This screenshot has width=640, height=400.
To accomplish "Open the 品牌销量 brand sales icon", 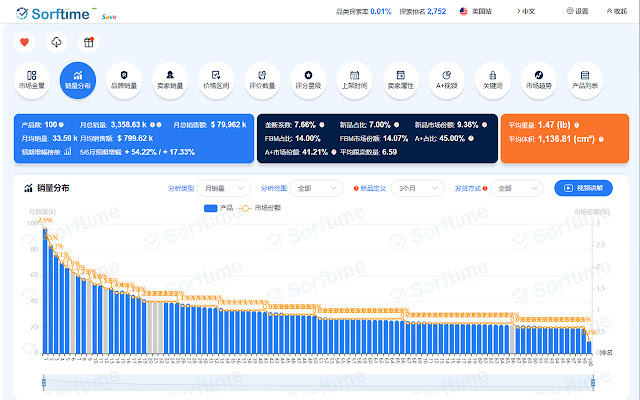I will tap(123, 76).
